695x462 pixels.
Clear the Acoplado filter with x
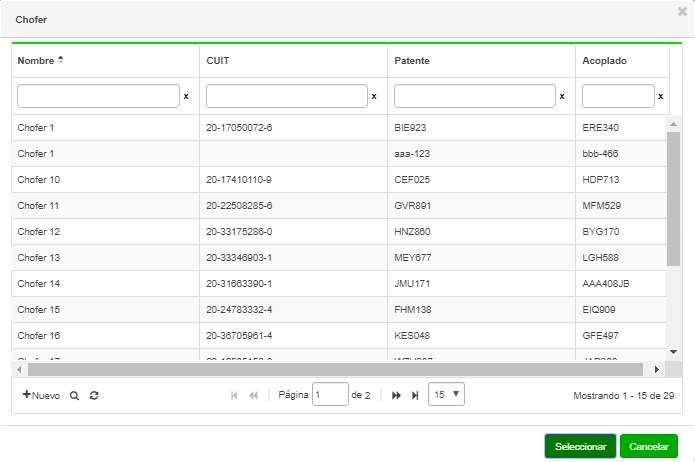pos(660,96)
